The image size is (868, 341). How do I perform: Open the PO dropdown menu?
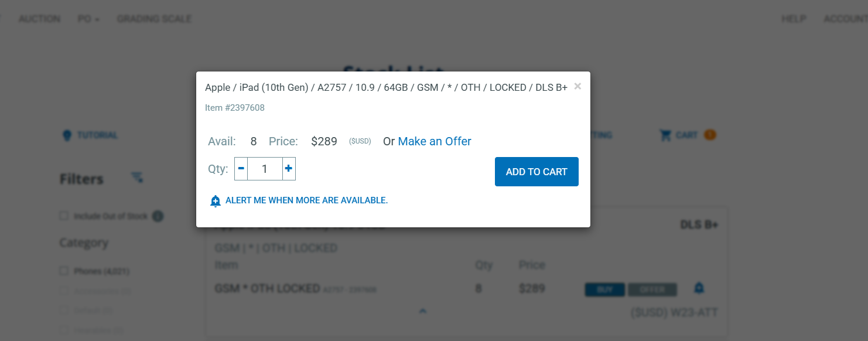(88, 18)
